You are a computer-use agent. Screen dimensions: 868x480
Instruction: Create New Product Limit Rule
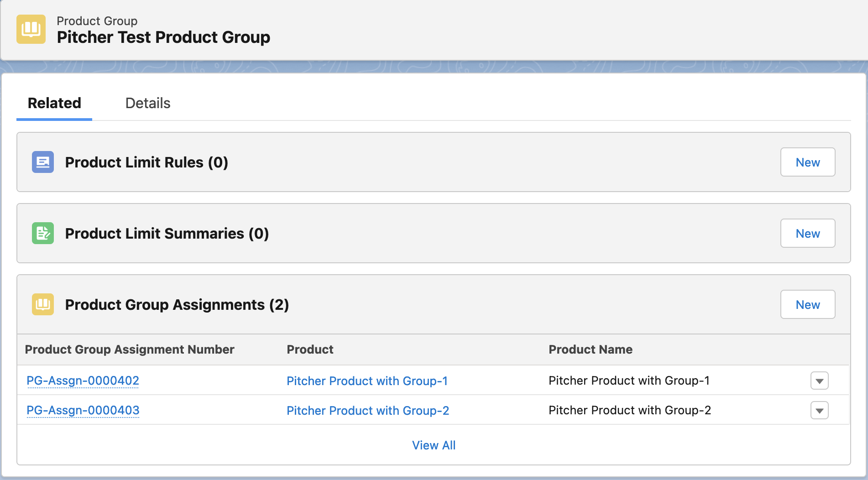pyautogui.click(x=807, y=162)
